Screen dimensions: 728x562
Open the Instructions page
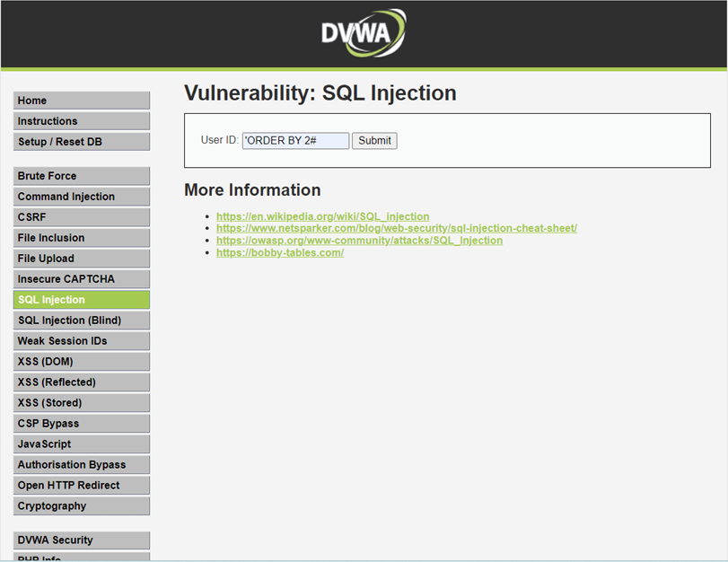click(82, 121)
